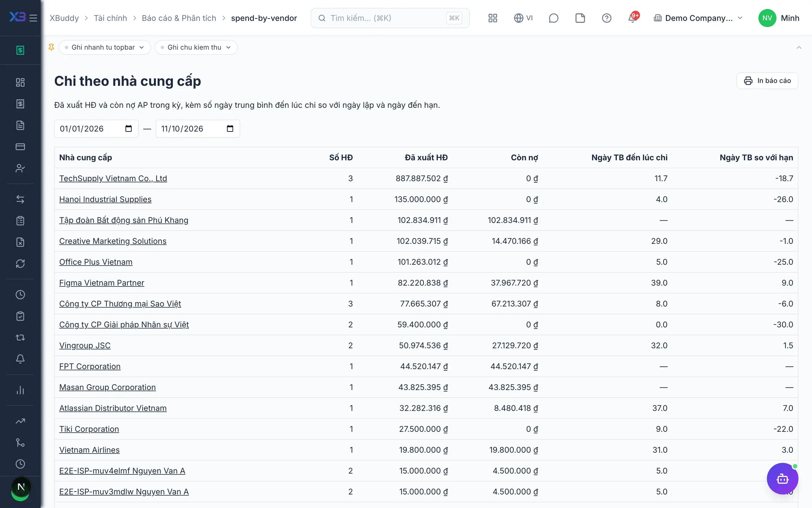Click the sidebar hamburger menu icon
This screenshot has width=812, height=508.
[33, 18]
